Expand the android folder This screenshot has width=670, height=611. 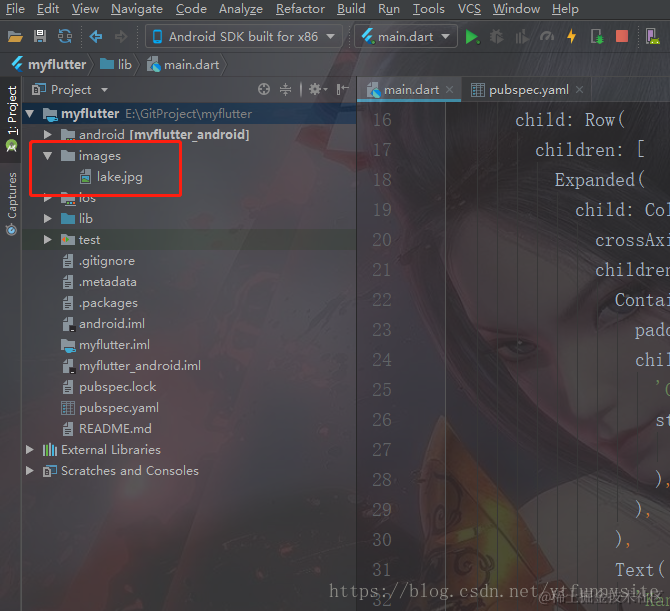coord(47,135)
